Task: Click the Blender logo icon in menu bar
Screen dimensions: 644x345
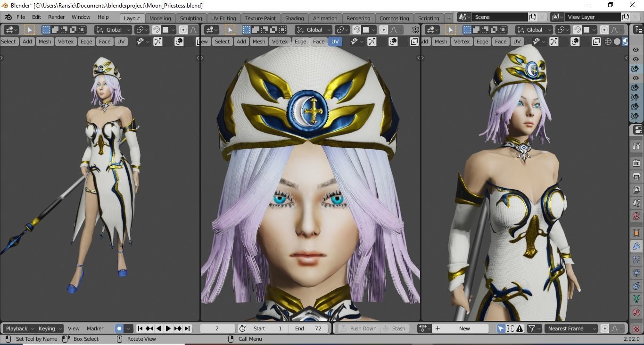Action: tap(8, 17)
